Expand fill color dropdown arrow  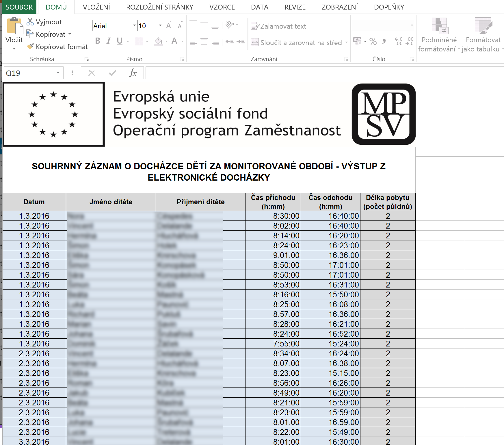(x=166, y=41)
